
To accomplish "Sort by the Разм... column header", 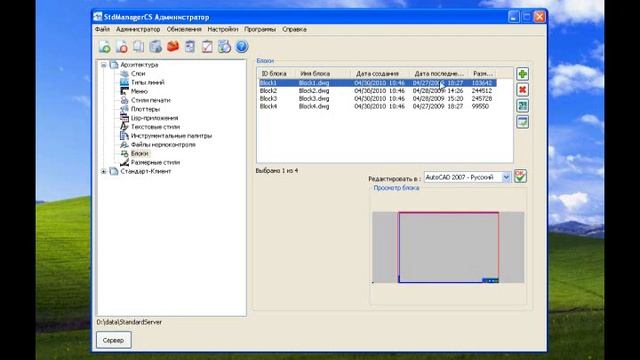I will tap(482, 73).
